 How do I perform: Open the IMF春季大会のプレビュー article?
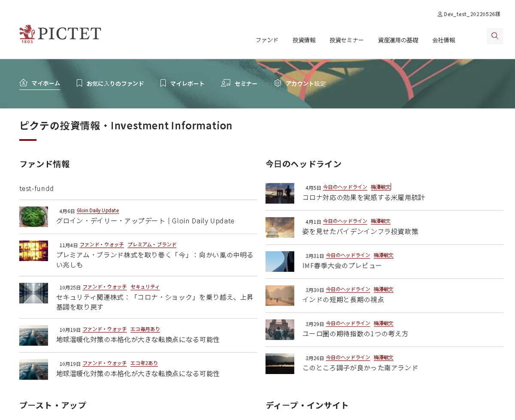(342, 265)
